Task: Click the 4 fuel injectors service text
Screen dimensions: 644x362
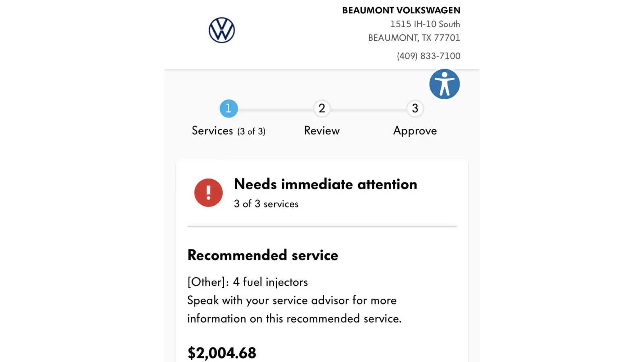Action: click(247, 282)
